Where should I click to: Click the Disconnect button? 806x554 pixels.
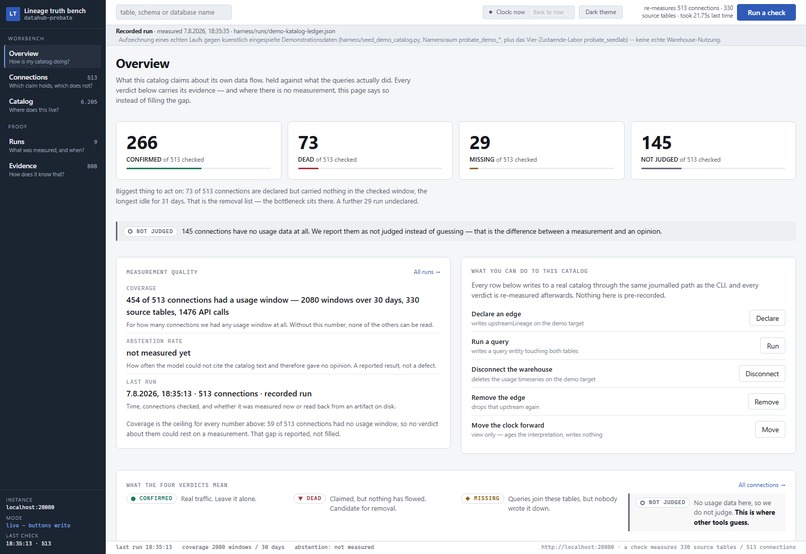(762, 374)
